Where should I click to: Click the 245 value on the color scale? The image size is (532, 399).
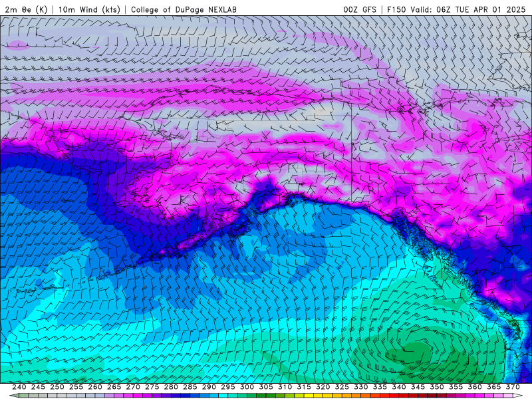(x=38, y=387)
